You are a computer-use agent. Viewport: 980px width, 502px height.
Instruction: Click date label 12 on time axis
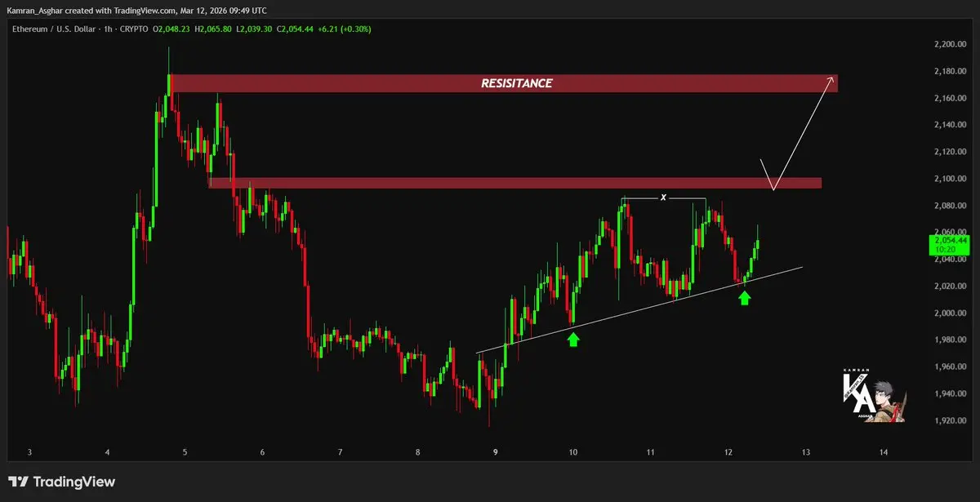[x=728, y=452]
